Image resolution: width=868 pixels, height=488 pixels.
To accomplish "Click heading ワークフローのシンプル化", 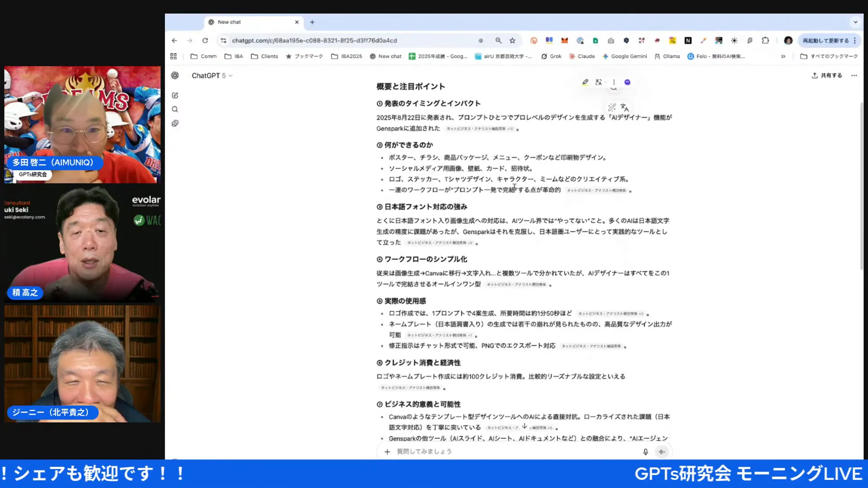I will 426,259.
